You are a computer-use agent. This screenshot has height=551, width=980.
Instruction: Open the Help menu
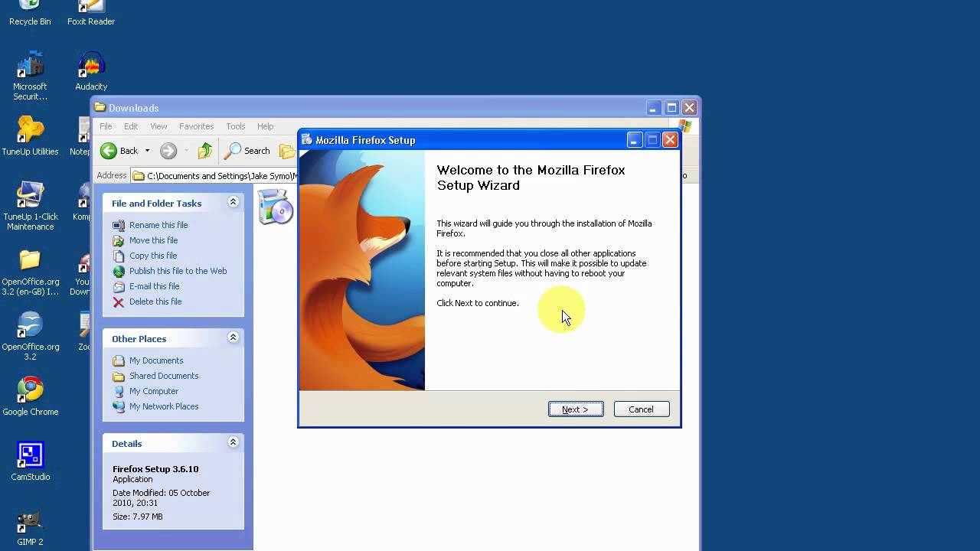[x=266, y=126]
